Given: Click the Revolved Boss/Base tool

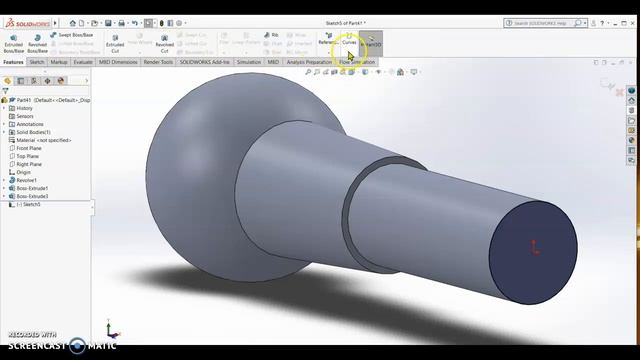Looking at the screenshot, I should [x=37, y=44].
